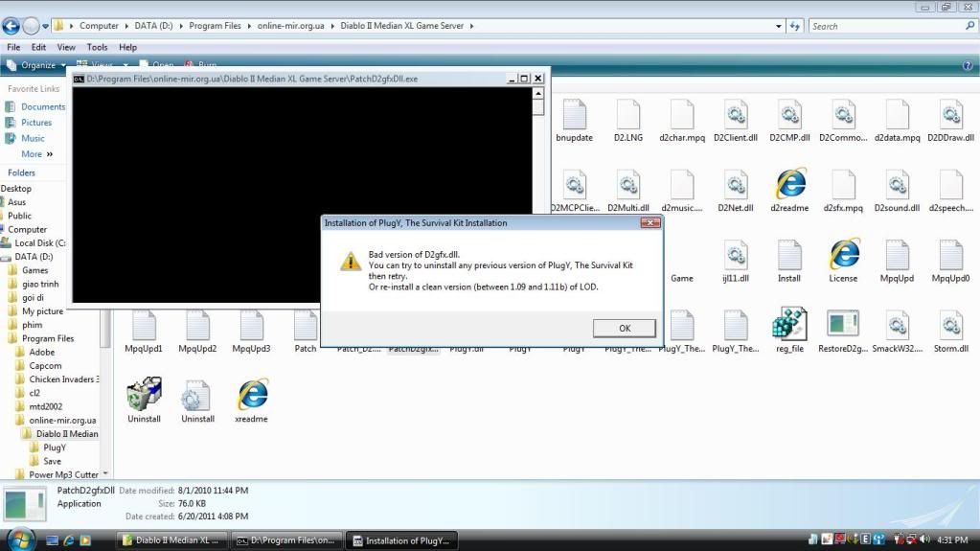
Task: Select the D2DDraw.dll file icon
Action: 950,114
